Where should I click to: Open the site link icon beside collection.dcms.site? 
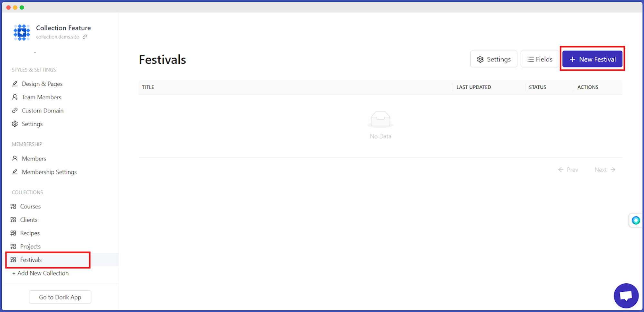(85, 37)
